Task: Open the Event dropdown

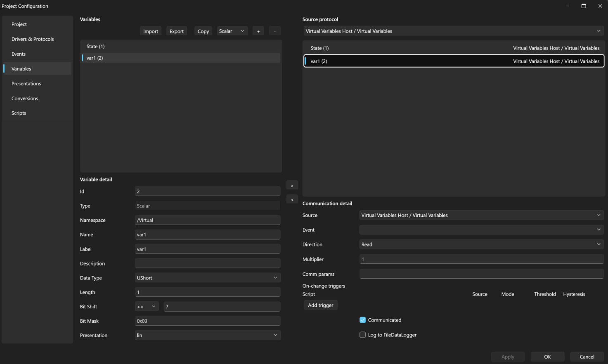Action: 482,230
